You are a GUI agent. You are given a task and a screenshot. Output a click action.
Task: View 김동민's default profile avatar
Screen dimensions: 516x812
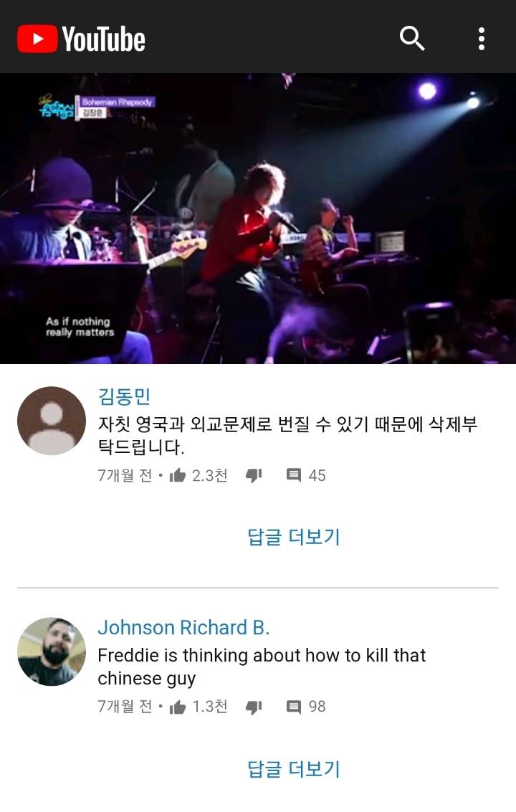click(52, 421)
